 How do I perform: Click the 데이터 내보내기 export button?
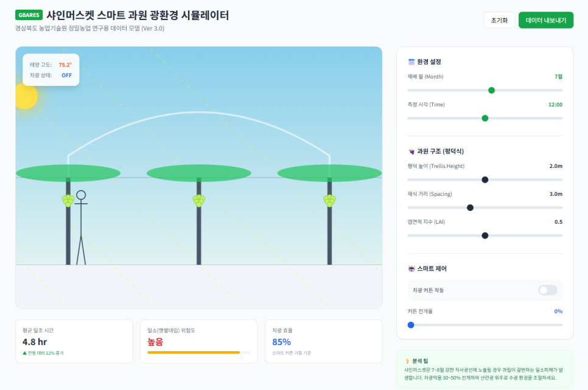(545, 20)
